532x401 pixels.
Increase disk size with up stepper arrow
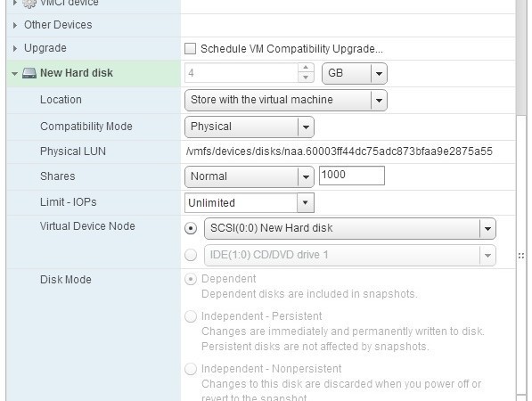pyautogui.click(x=306, y=68)
